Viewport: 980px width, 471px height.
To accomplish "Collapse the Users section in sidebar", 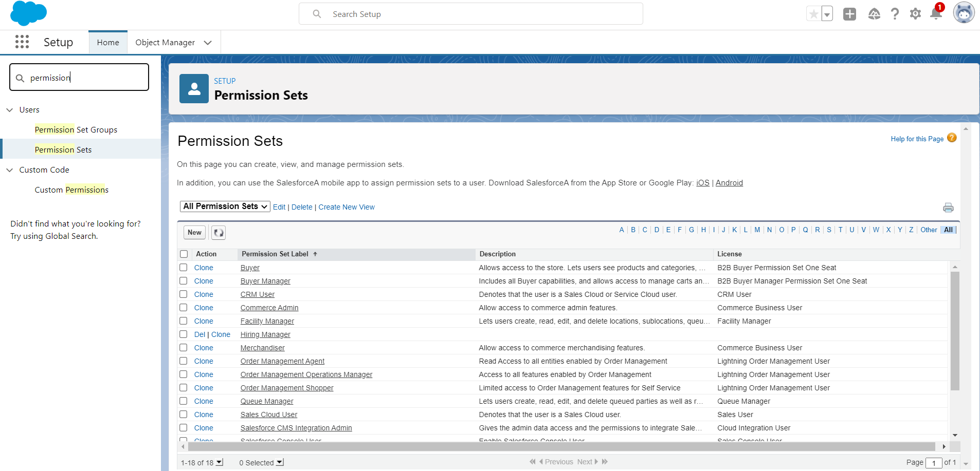I will (x=10, y=110).
